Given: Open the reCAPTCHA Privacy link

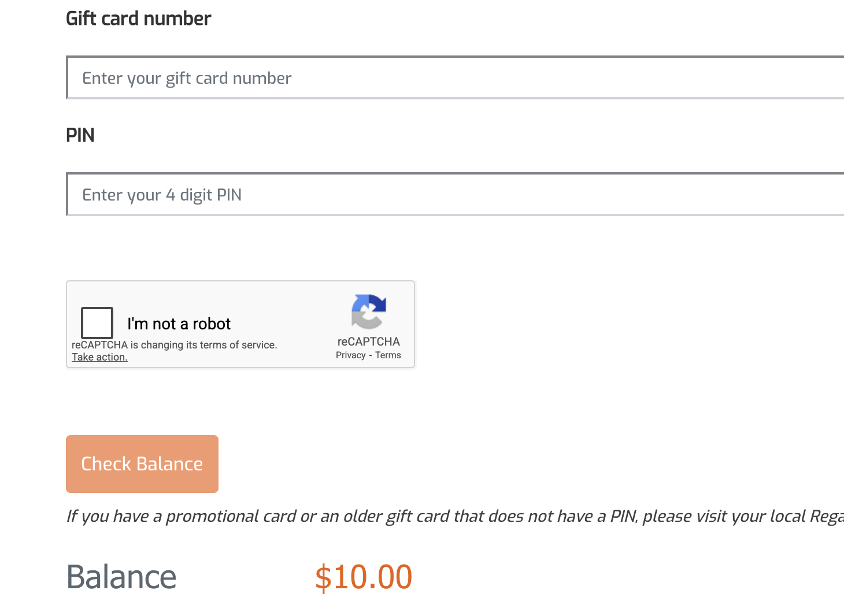Looking at the screenshot, I should point(350,355).
